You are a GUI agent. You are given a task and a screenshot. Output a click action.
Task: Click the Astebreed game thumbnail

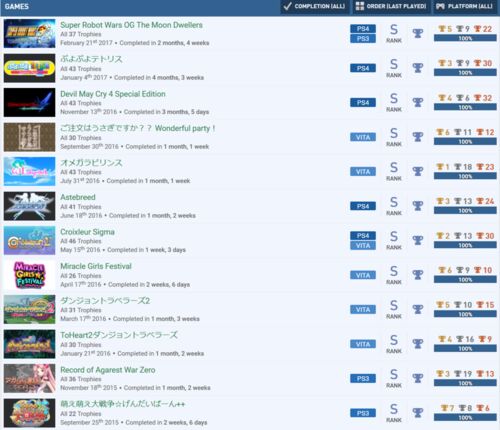click(x=29, y=206)
